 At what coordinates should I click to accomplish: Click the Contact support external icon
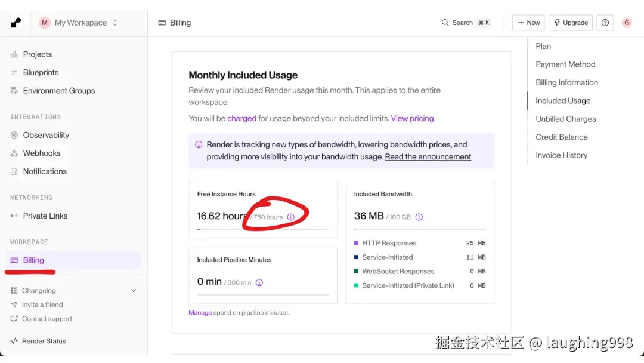point(14,319)
